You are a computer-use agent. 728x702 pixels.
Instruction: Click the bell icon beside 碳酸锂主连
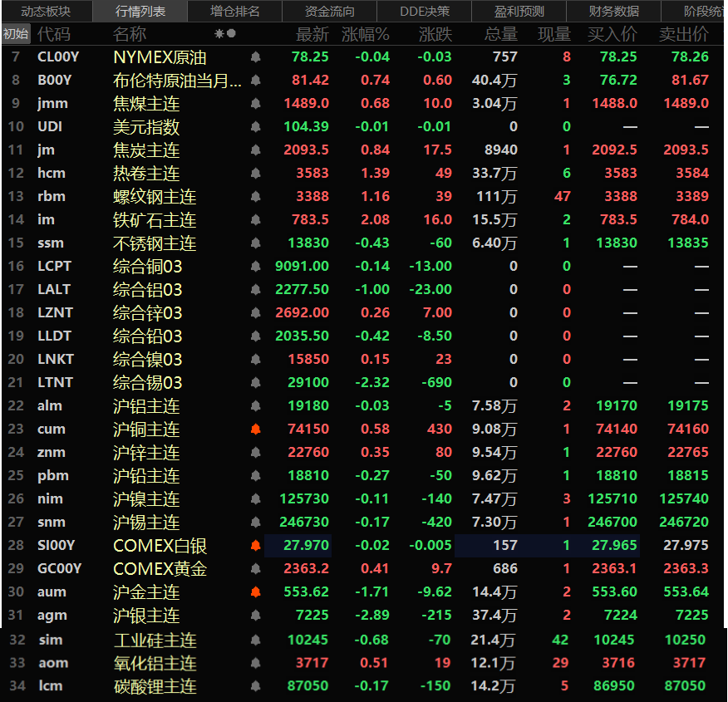(x=256, y=687)
